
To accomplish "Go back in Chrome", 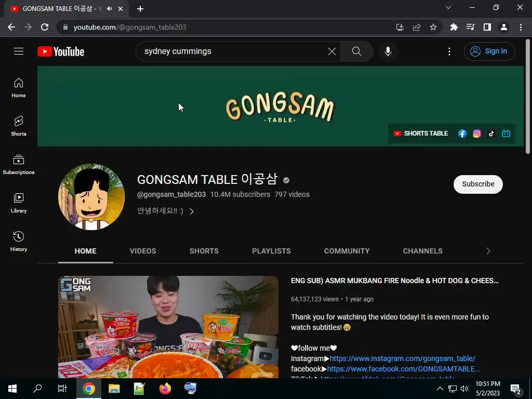I will [11, 27].
